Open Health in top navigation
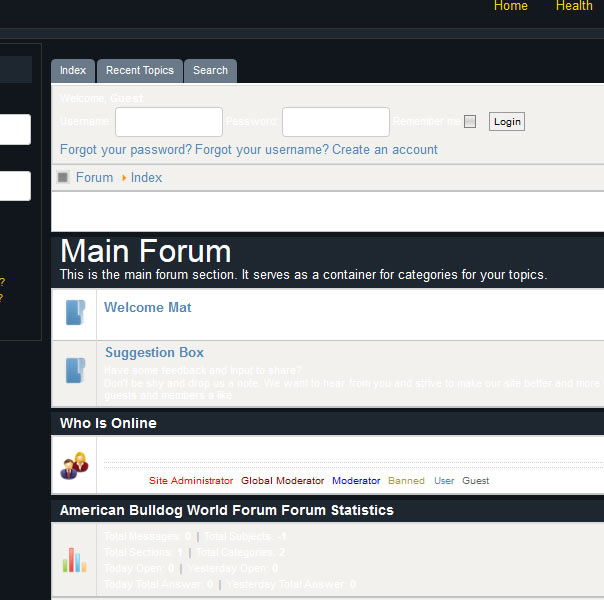This screenshot has height=600, width=604. (x=574, y=6)
